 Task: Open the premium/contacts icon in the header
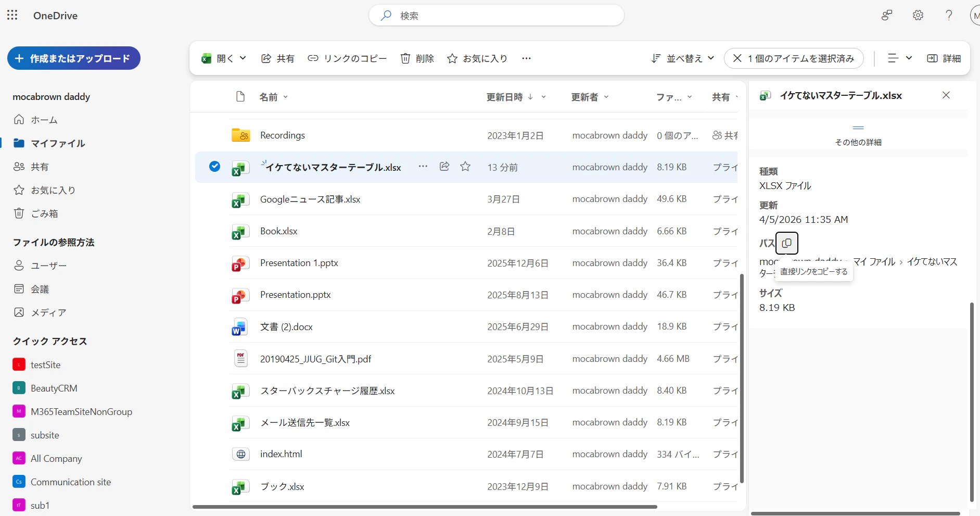coord(887,15)
